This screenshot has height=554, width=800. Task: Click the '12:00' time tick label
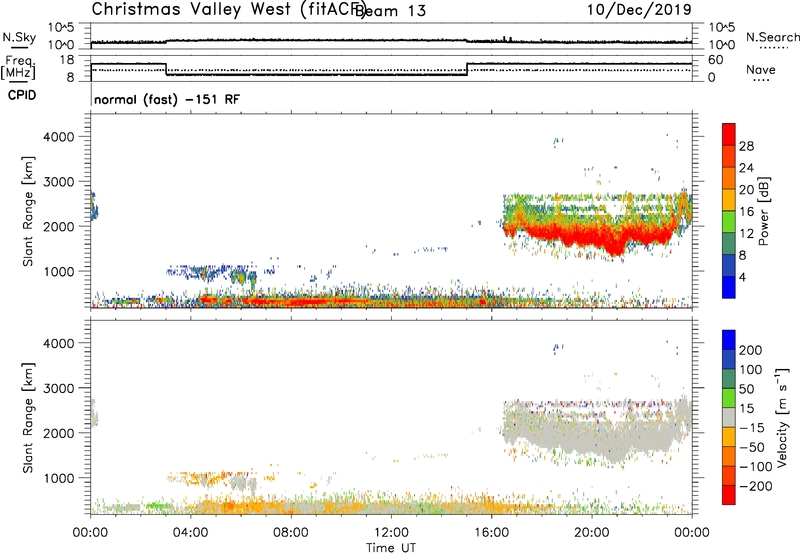pyautogui.click(x=391, y=533)
